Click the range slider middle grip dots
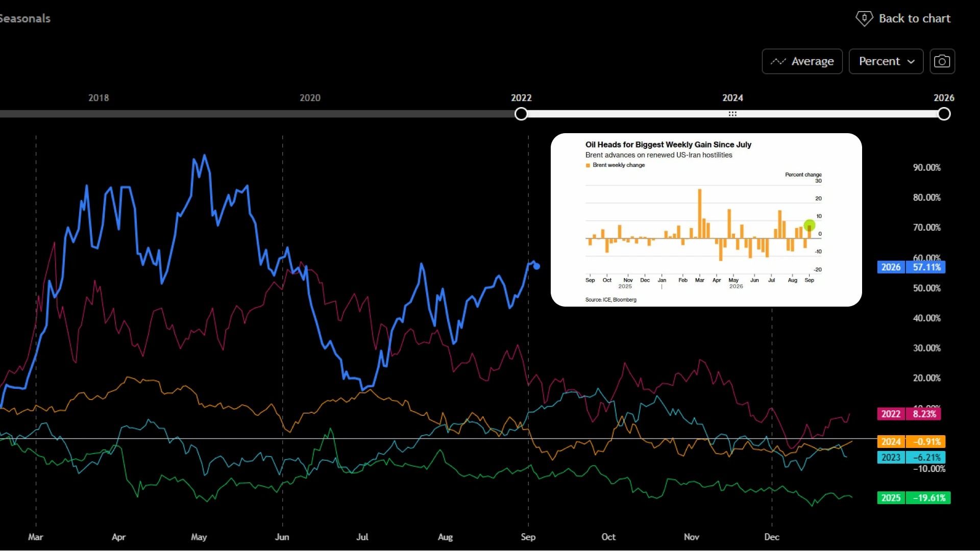 732,114
